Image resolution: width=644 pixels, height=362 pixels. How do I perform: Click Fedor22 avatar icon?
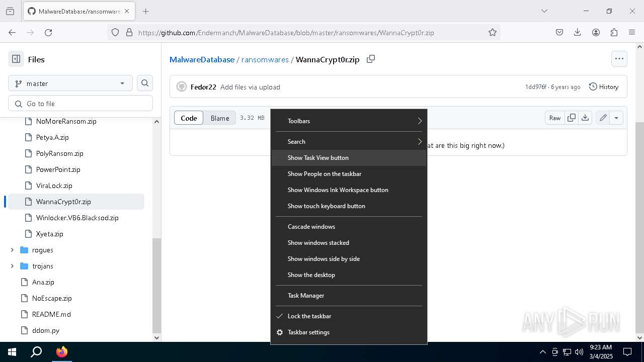[182, 86]
